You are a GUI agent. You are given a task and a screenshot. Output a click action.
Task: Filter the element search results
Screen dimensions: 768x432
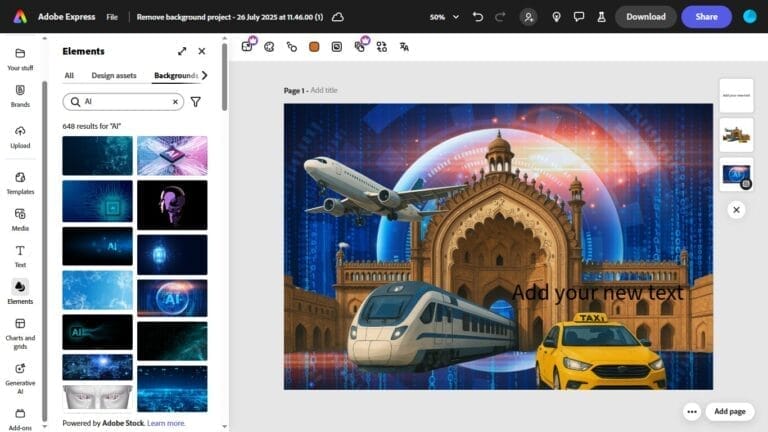pos(196,101)
